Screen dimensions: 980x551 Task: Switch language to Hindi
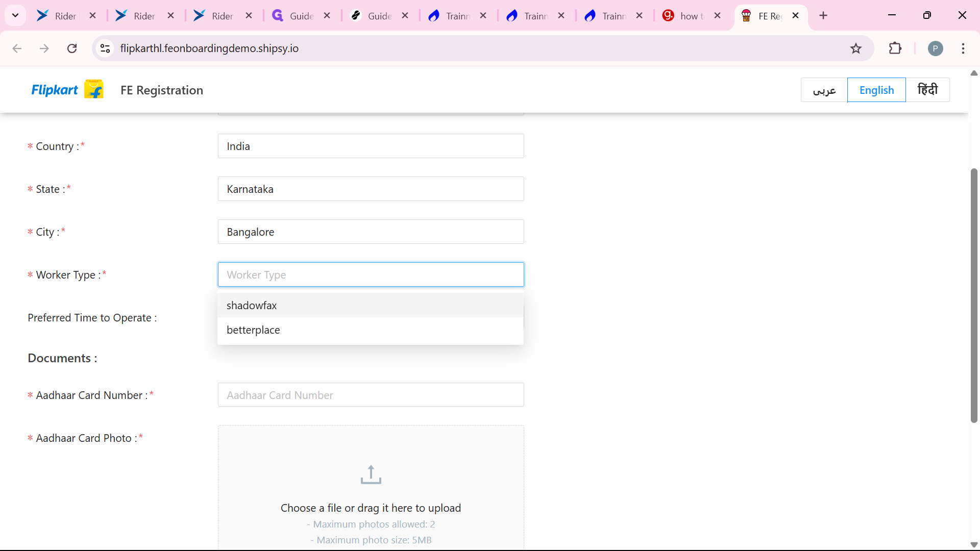(x=927, y=90)
